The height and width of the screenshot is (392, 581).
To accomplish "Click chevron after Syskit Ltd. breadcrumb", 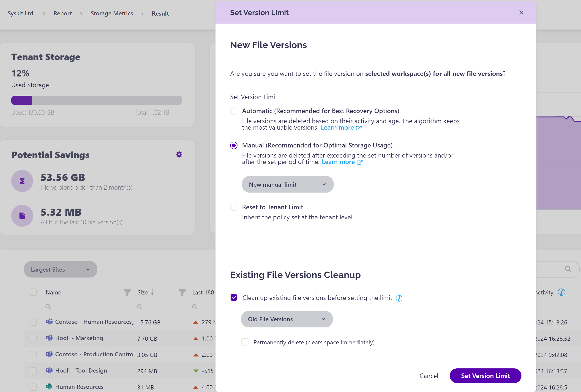I will coord(44,14).
